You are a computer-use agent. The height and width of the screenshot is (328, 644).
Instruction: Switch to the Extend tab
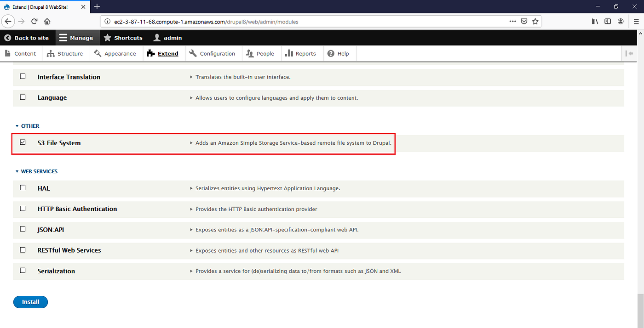(x=167, y=53)
